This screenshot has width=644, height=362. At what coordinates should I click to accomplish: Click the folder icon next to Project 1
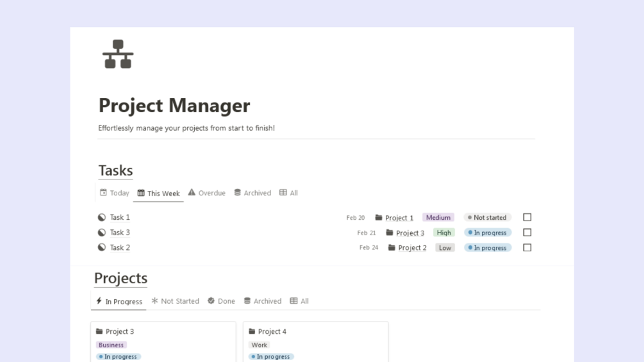tap(379, 218)
